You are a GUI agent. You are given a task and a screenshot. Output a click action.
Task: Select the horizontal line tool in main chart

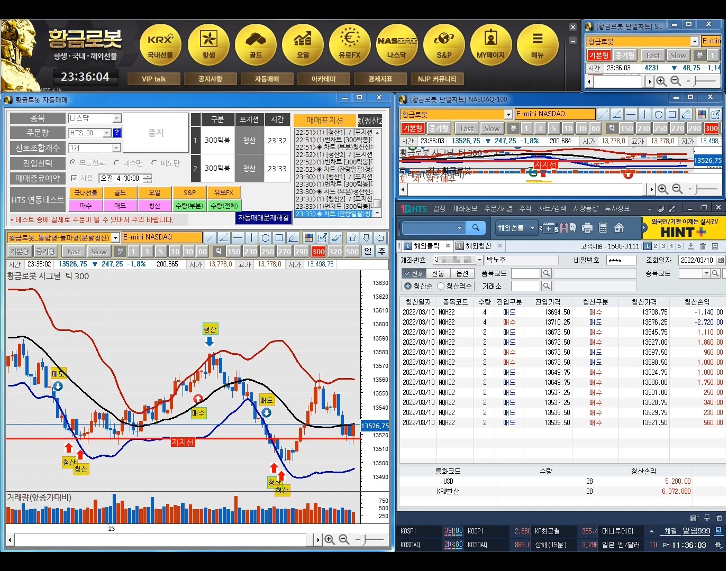(x=238, y=237)
